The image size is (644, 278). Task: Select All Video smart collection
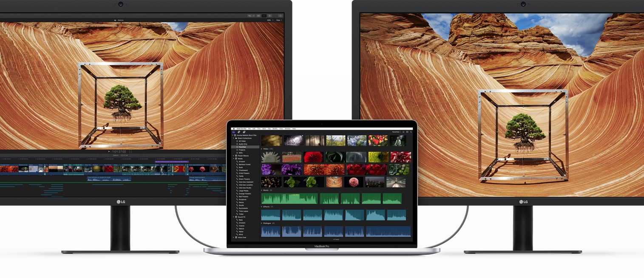242,141
